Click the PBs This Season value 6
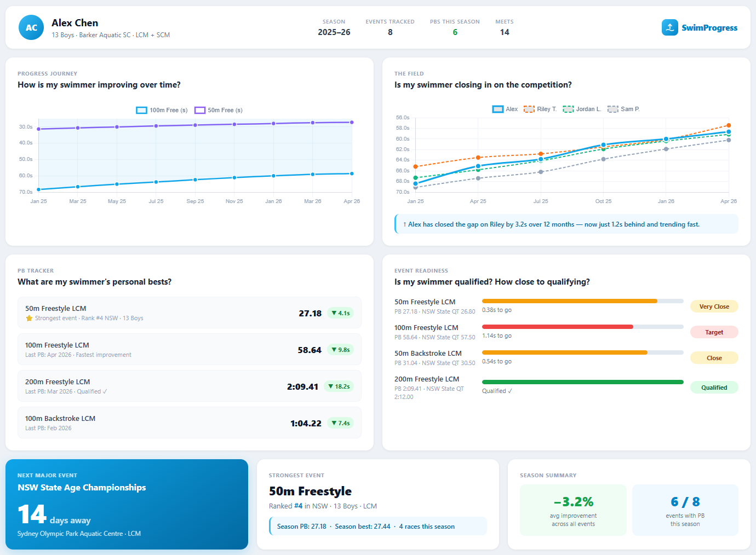 tap(455, 32)
